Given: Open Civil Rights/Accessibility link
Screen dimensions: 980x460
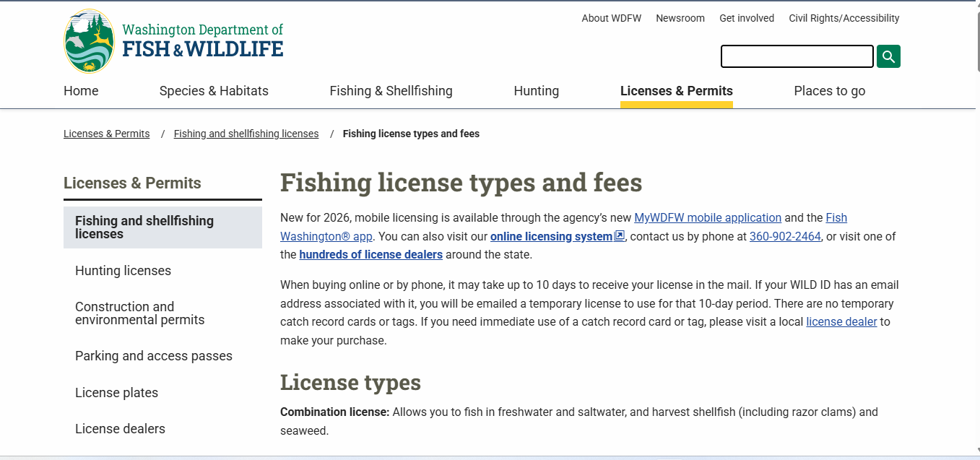Looking at the screenshot, I should point(844,18).
